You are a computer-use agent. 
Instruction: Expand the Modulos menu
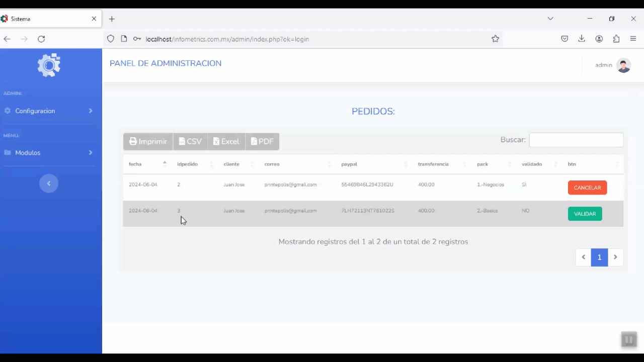pyautogui.click(x=49, y=152)
